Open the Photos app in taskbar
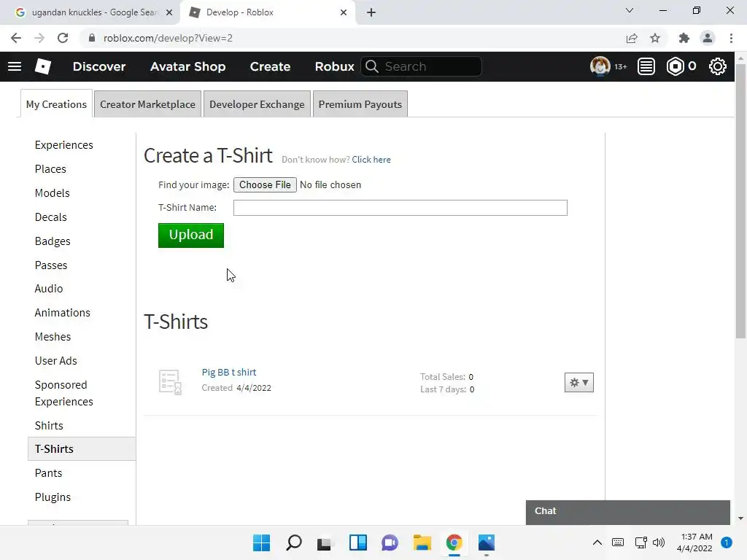Viewport: 747px width, 560px height. 487,542
